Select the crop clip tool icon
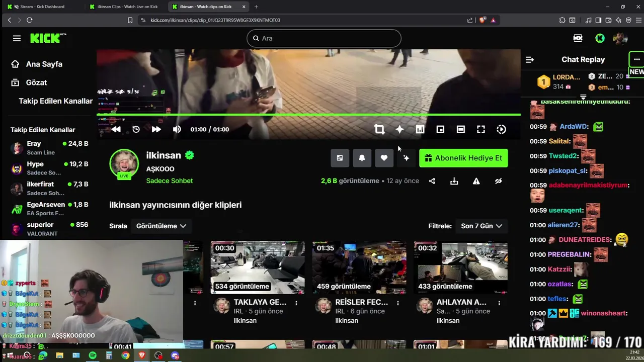644x362 pixels. pyautogui.click(x=379, y=129)
